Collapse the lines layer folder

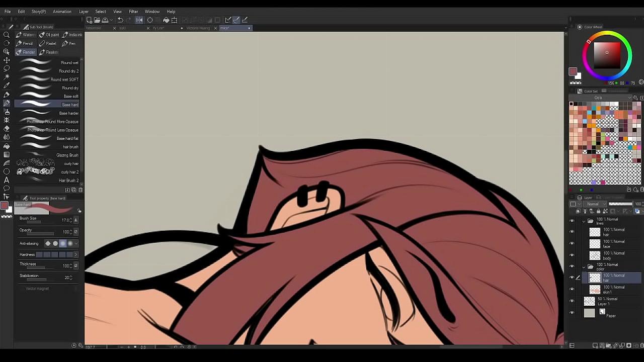click(584, 221)
